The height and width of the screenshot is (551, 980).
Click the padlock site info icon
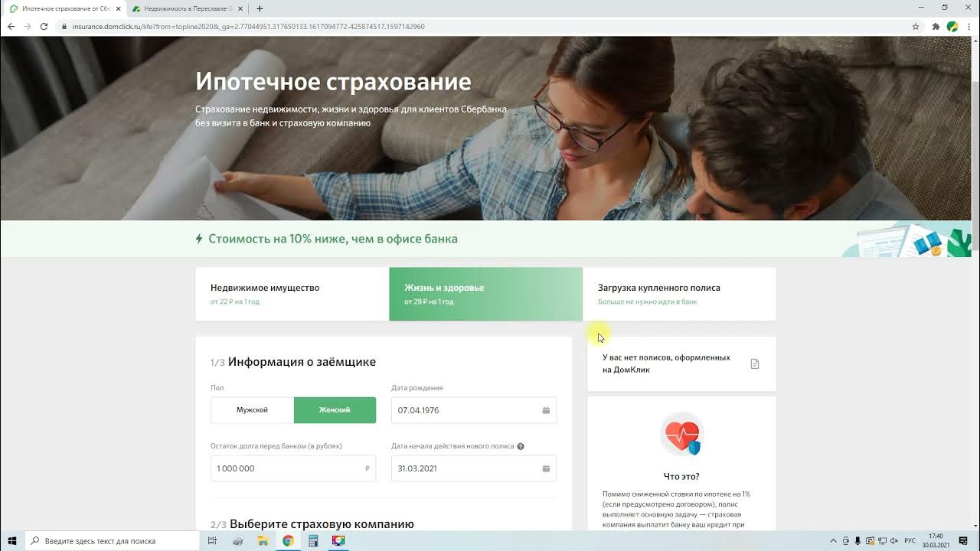point(65,26)
